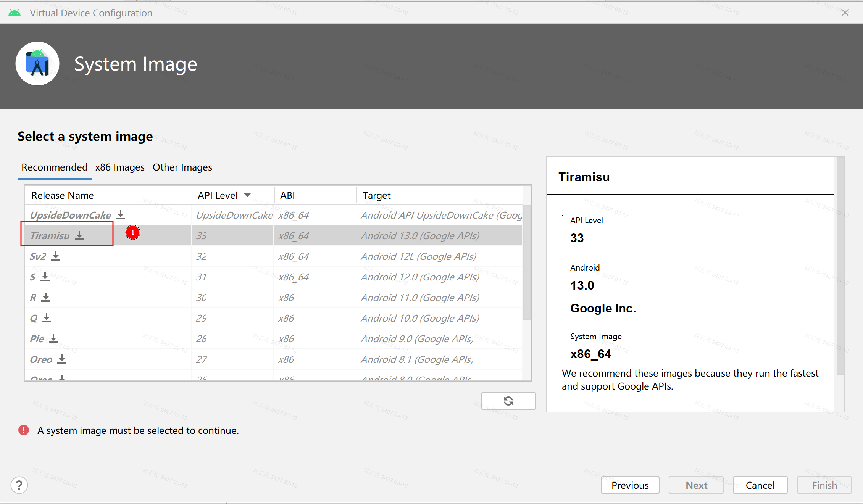Download the Sv2 system image
The height and width of the screenshot is (504, 863).
(56, 256)
